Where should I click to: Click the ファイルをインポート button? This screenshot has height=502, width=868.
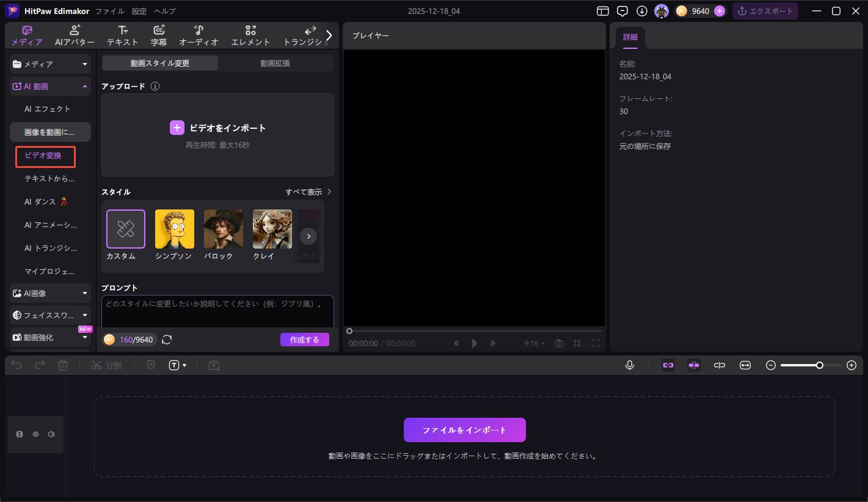pos(464,430)
